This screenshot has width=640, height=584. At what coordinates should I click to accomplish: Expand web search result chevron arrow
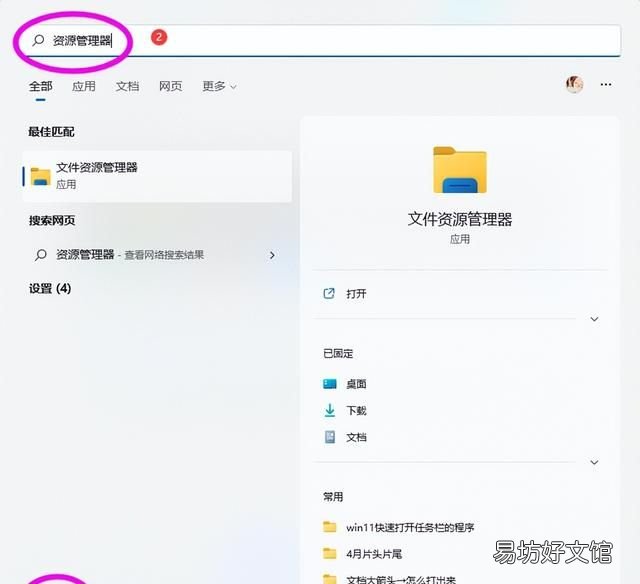[272, 255]
